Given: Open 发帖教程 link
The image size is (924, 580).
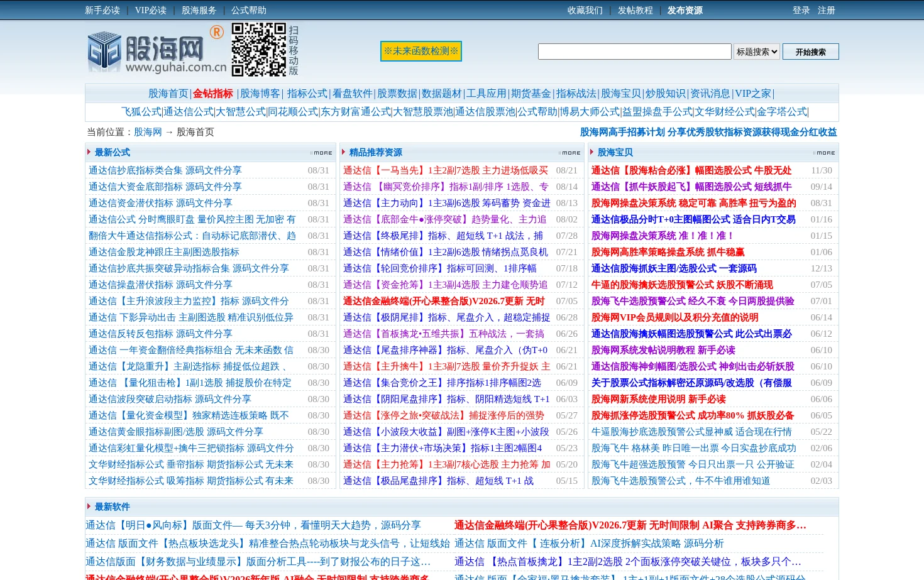Looking at the screenshot, I should (x=635, y=10).
